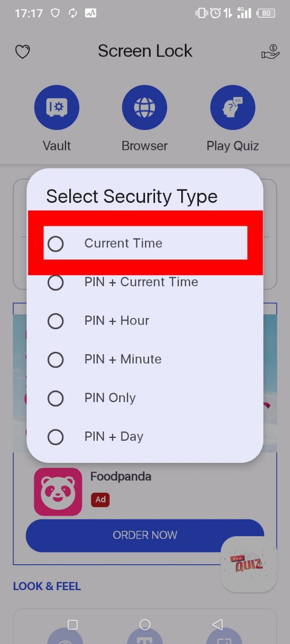Screen dimensions: 290x644
Task: Pick the PIN + Minute radio button
Action: pos(56,360)
